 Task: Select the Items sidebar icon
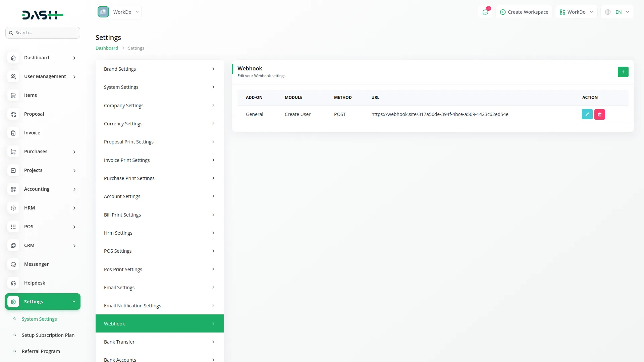click(x=13, y=95)
